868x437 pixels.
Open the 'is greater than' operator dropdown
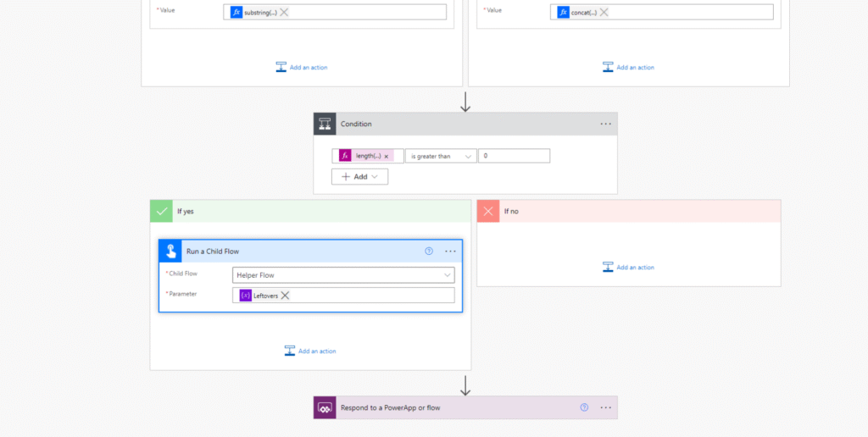click(x=441, y=156)
